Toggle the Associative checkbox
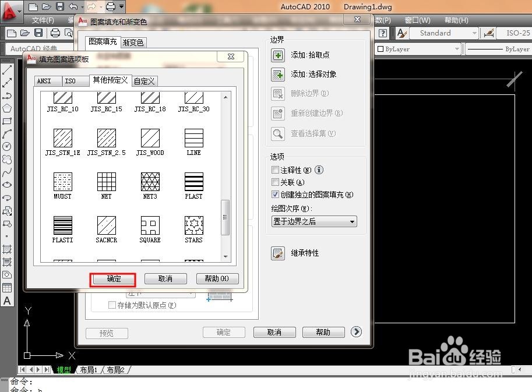This screenshot has height=392, width=532. [x=275, y=182]
